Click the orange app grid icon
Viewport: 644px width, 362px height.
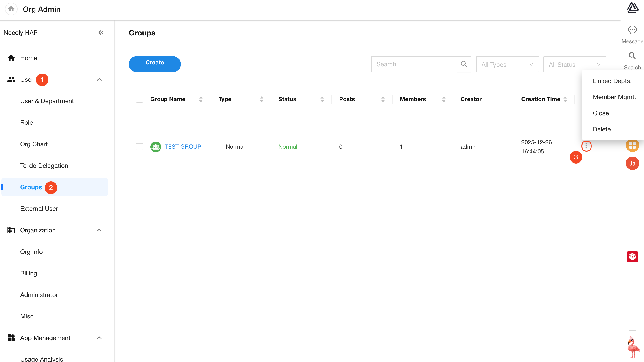pyautogui.click(x=632, y=145)
